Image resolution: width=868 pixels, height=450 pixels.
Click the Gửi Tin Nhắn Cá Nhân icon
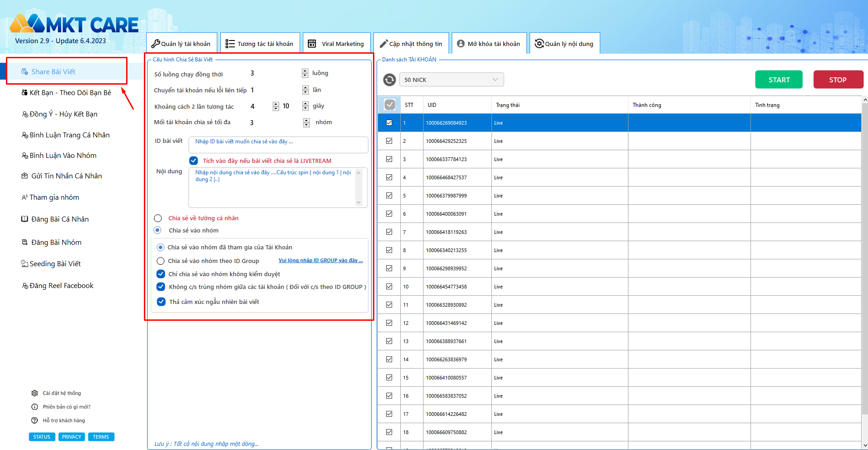tap(25, 176)
